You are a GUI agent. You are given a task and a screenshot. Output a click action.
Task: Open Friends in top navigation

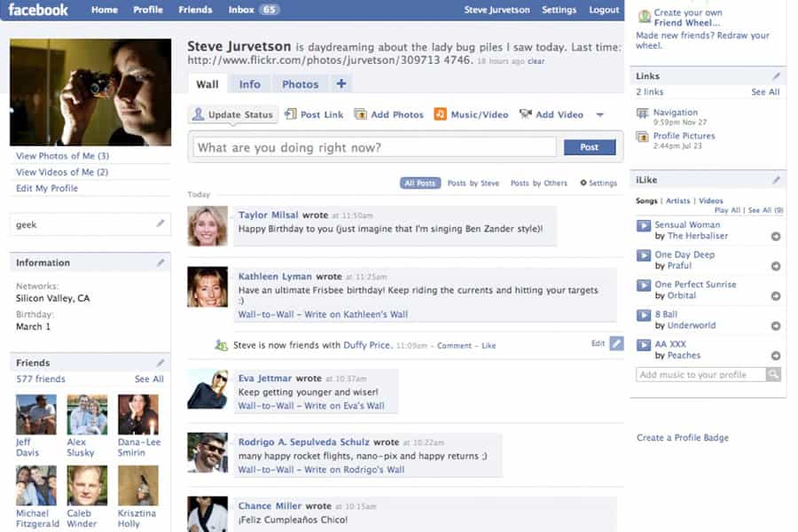pos(195,10)
